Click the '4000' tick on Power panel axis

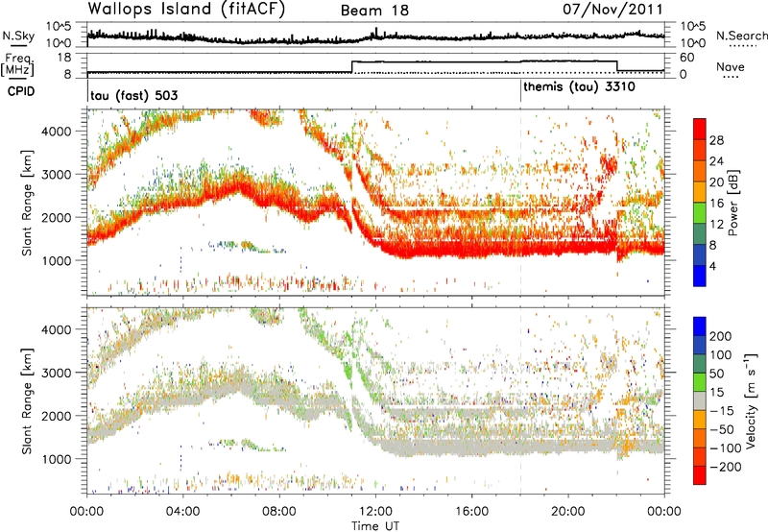click(x=56, y=132)
